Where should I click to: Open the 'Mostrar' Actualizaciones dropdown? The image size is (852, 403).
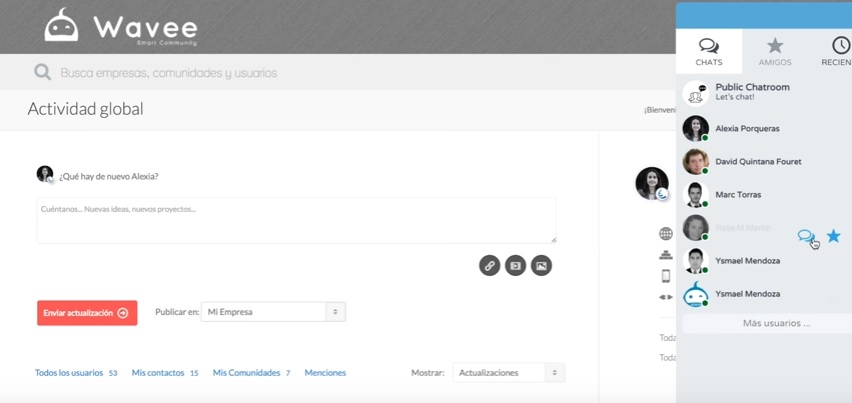[508, 373]
